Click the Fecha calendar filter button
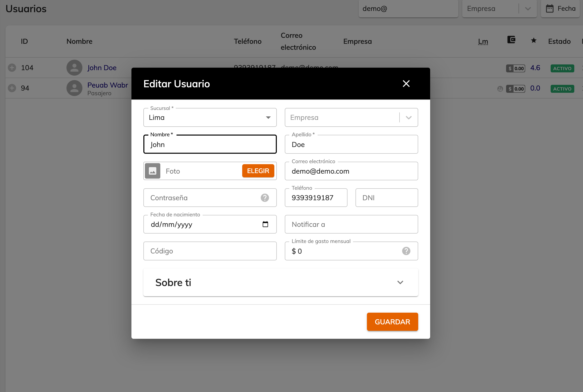Viewport: 583px width, 392px height. tap(560, 8)
